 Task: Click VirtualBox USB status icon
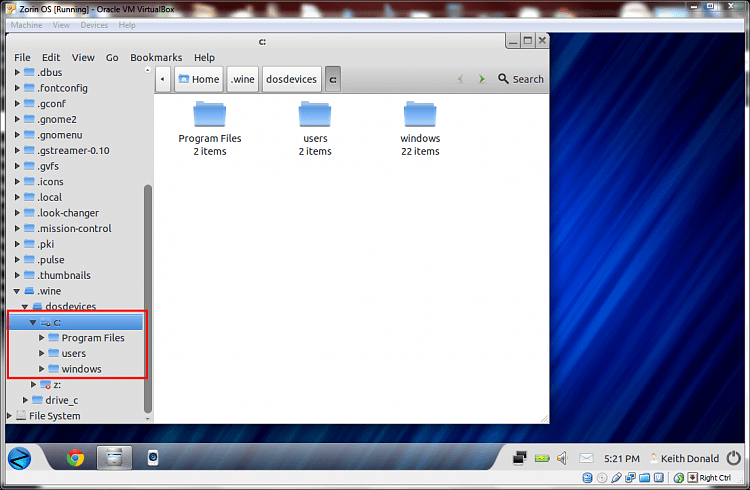click(617, 478)
